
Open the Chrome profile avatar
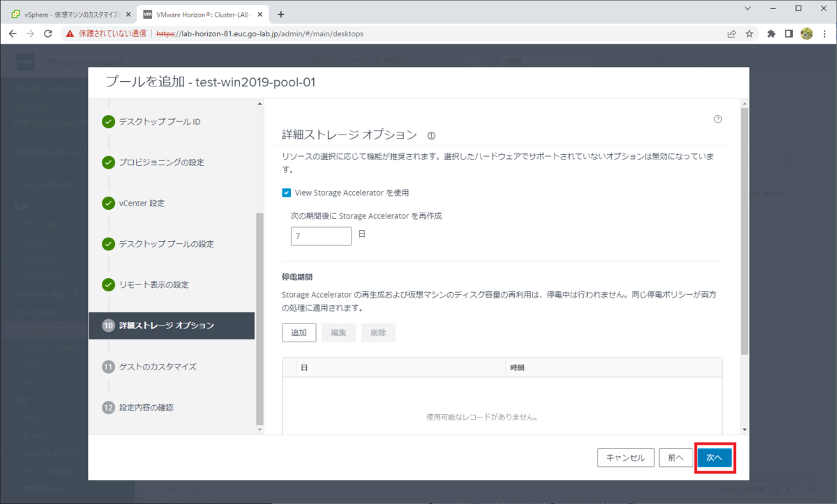pyautogui.click(x=806, y=33)
